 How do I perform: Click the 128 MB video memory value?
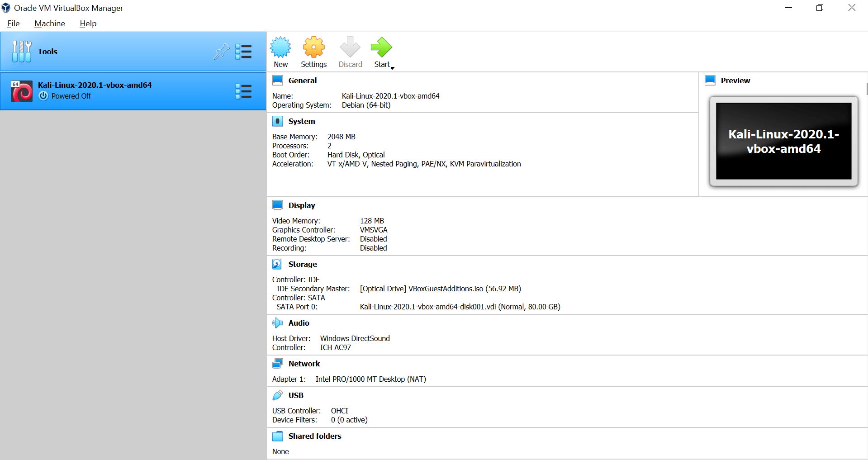click(372, 221)
